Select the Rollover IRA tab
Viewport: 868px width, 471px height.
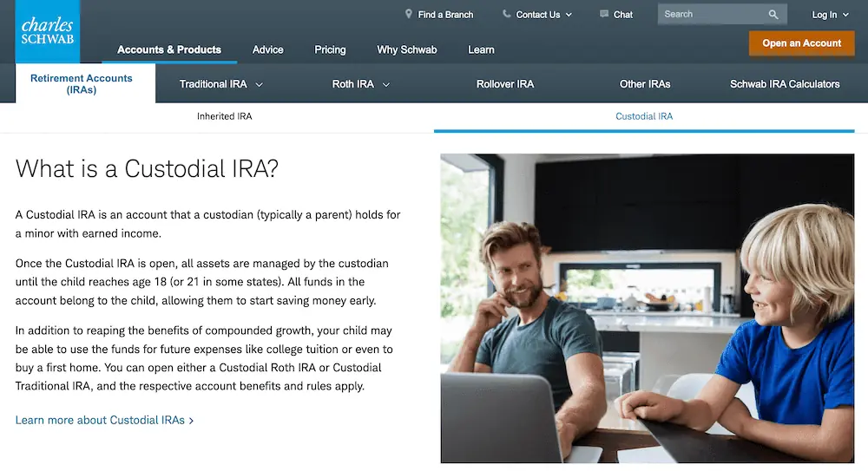point(505,84)
